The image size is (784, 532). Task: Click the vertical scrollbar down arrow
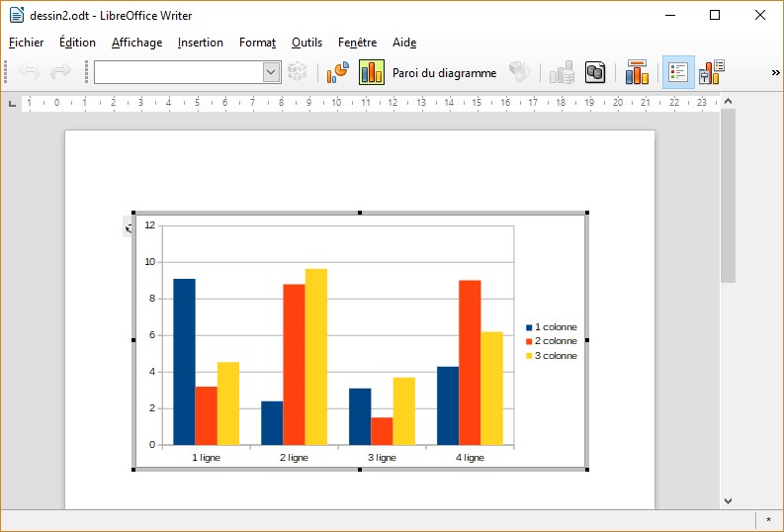click(728, 501)
